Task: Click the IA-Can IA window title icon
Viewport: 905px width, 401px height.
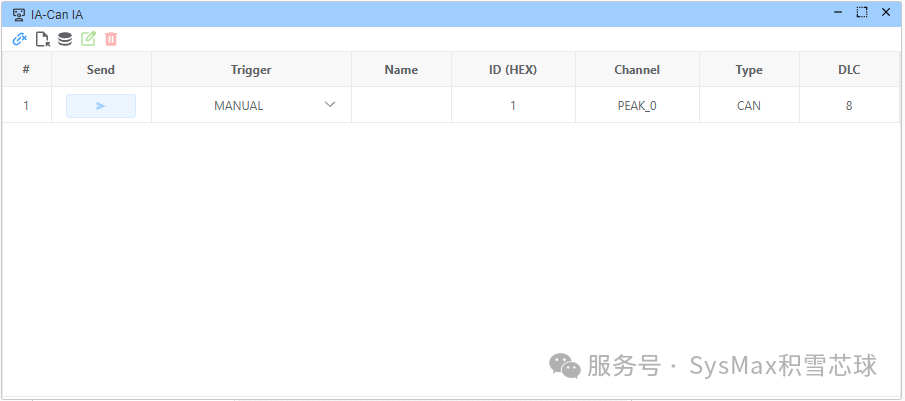Action: pos(19,14)
